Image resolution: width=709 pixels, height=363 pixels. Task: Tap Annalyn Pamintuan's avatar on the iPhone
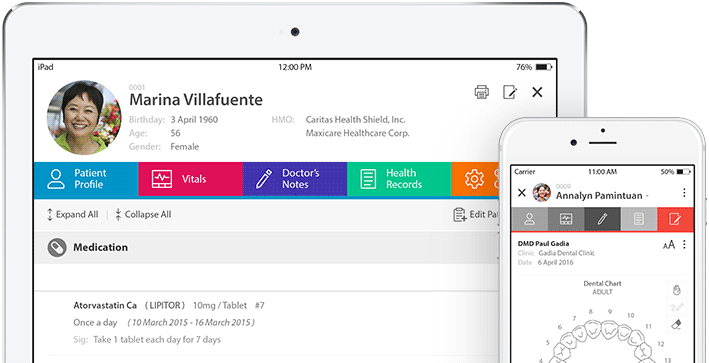pos(542,193)
